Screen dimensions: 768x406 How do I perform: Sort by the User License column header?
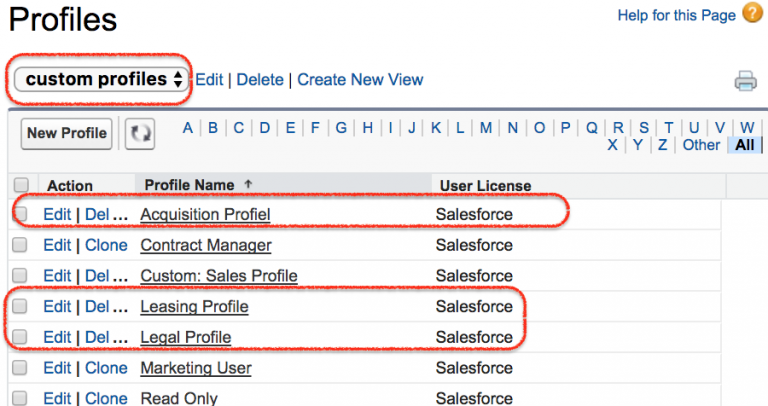(485, 185)
